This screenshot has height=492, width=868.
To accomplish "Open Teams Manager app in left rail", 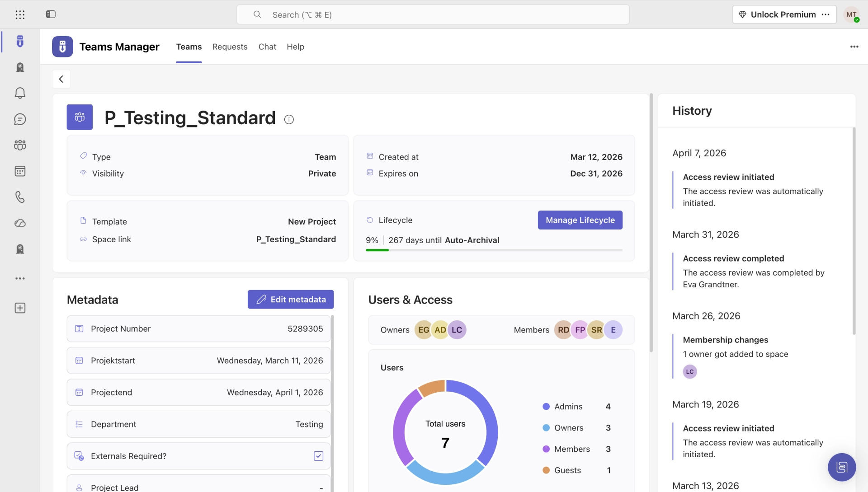I will [x=20, y=42].
